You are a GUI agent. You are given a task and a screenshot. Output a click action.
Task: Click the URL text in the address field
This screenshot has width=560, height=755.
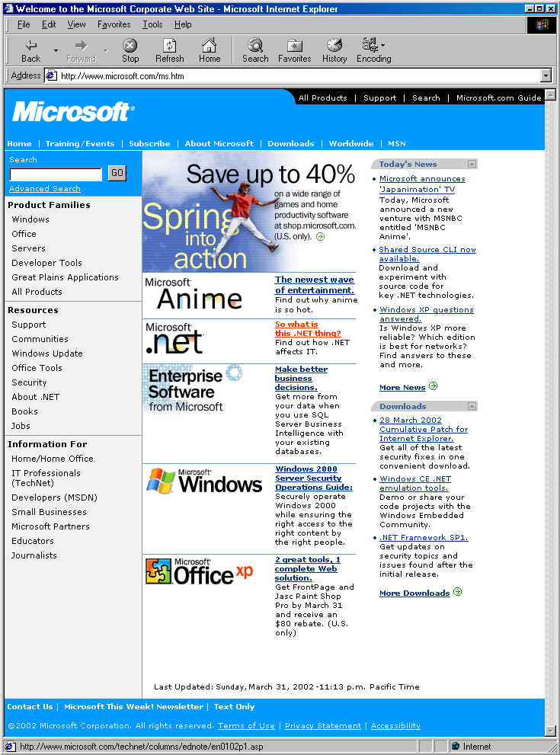coord(123,76)
